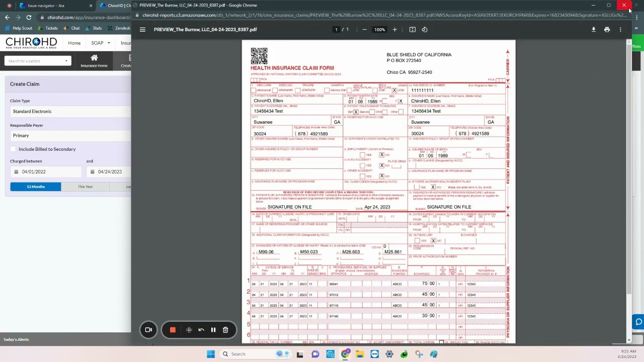The height and width of the screenshot is (362, 644).
Task: Click the fit-to-page icon in PDF toolbar
Action: 413,30
